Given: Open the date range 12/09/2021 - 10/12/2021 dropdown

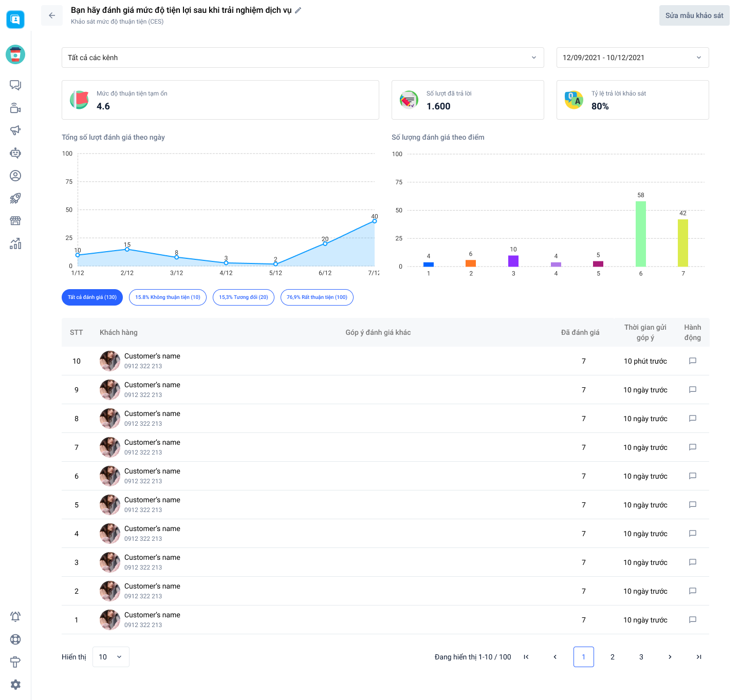Looking at the screenshot, I should [632, 58].
